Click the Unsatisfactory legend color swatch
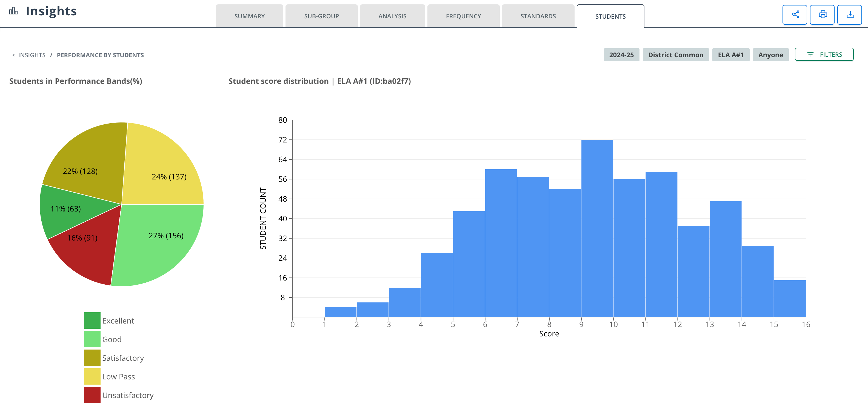 [x=92, y=395]
